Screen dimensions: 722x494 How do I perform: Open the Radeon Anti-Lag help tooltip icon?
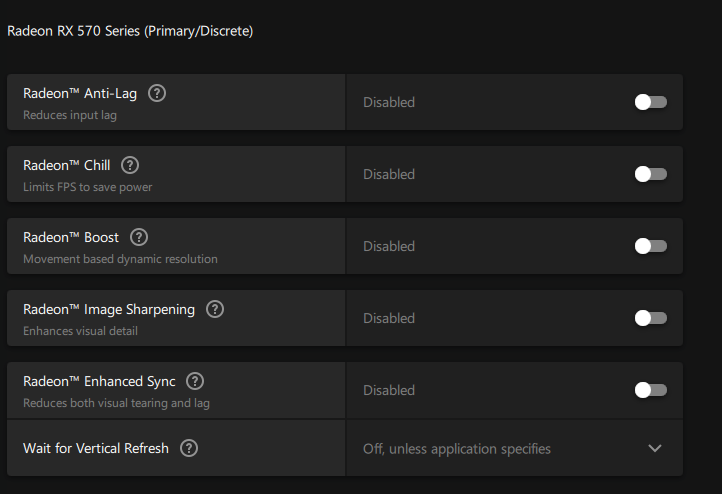coord(157,93)
